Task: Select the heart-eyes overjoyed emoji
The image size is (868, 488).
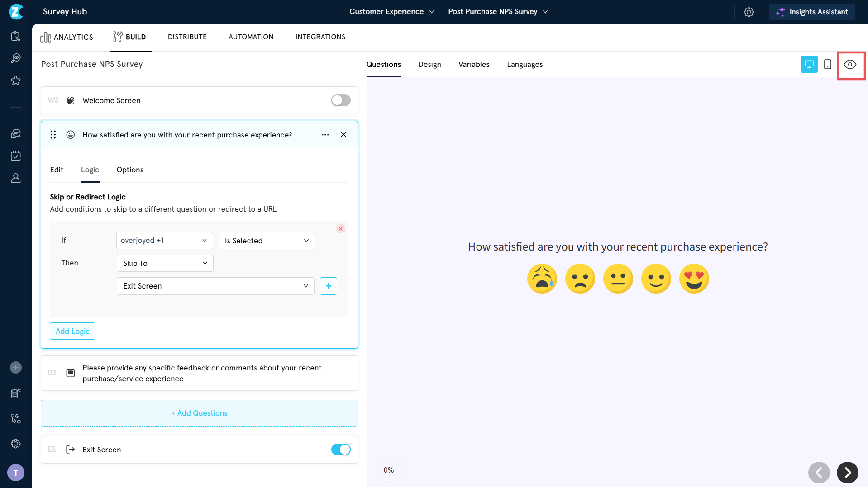Action: coord(694,279)
